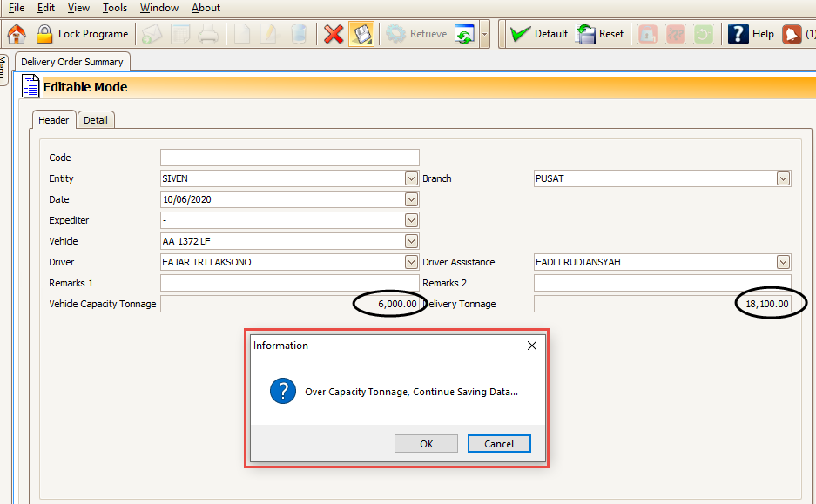
Task: Click the Retrieve gear button
Action: coord(415,34)
